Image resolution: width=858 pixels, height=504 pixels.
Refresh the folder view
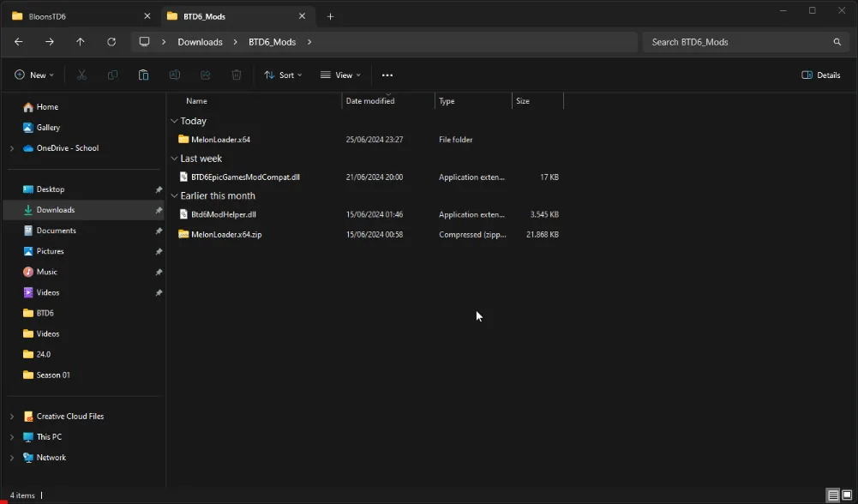(111, 41)
